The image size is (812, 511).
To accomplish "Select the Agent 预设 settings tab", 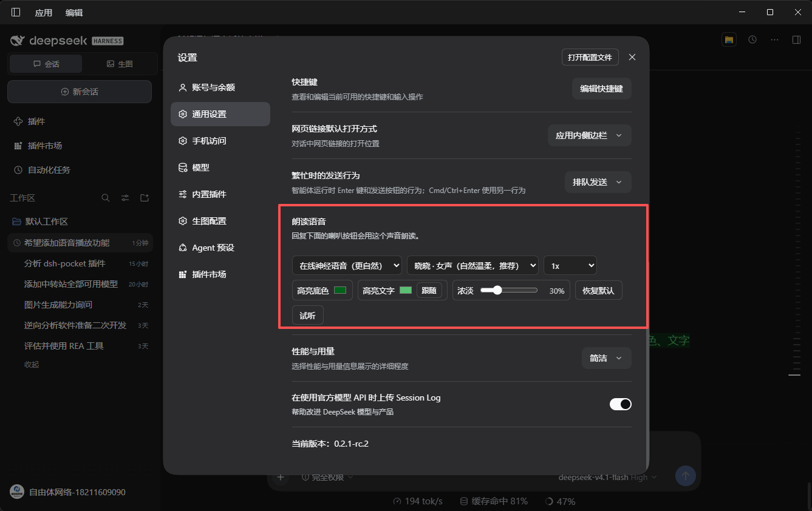I will coord(220,248).
